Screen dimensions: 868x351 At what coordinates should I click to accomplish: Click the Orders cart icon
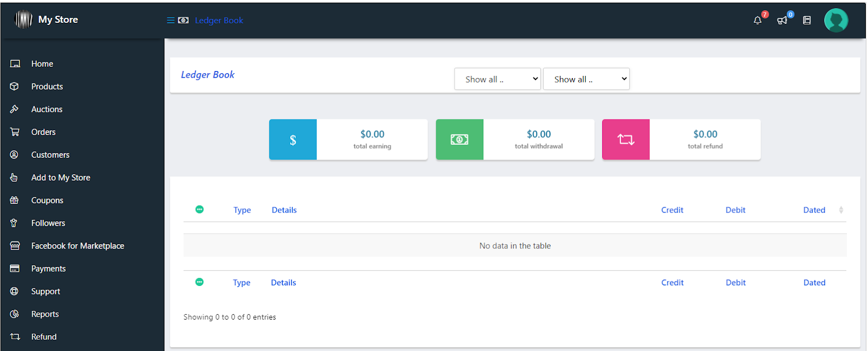click(15, 132)
